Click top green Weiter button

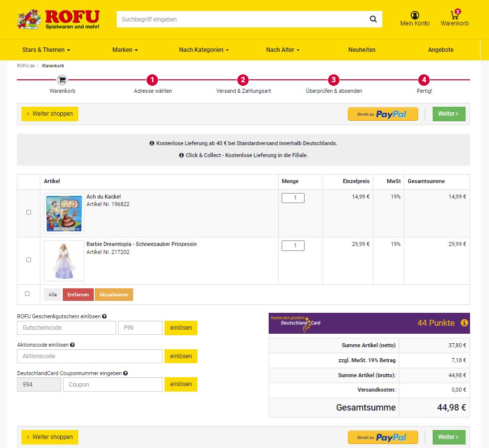tap(449, 114)
